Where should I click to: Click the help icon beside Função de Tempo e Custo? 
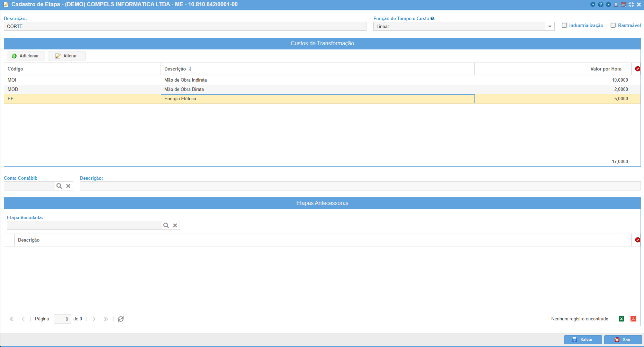coord(432,18)
